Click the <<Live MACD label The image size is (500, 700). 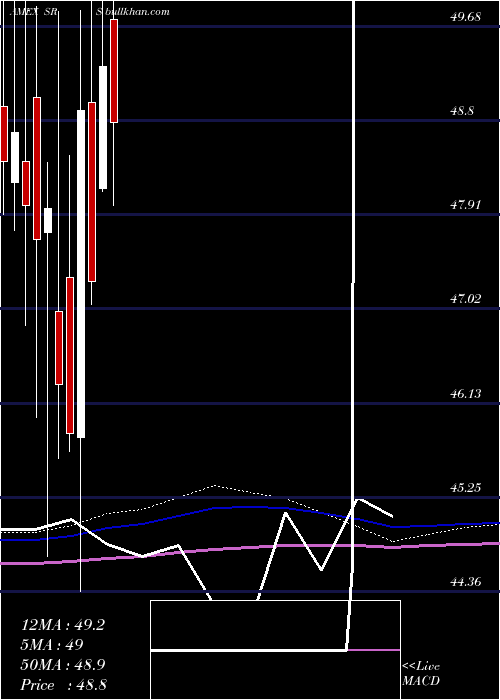[x=421, y=674]
